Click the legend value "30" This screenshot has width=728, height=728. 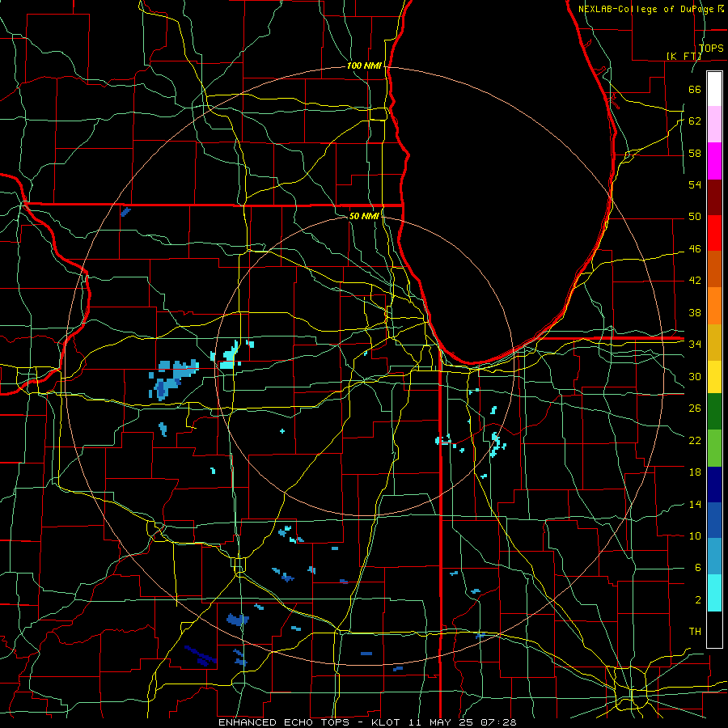[695, 376]
